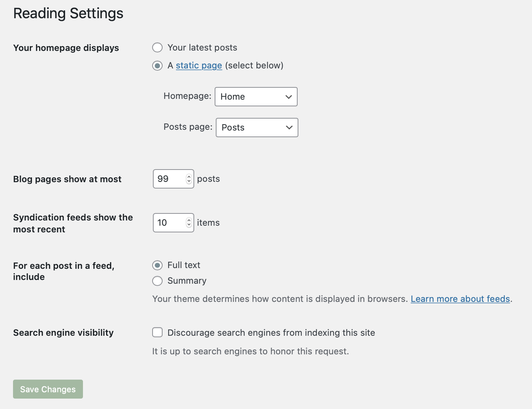
Task: Enable the 'Discourage search engines' checkbox
Action: pos(157,332)
